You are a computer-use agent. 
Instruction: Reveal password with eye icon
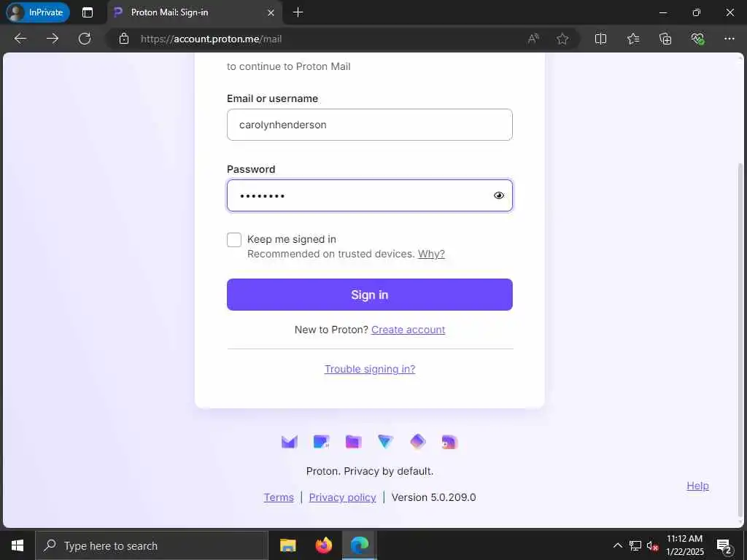pyautogui.click(x=499, y=195)
